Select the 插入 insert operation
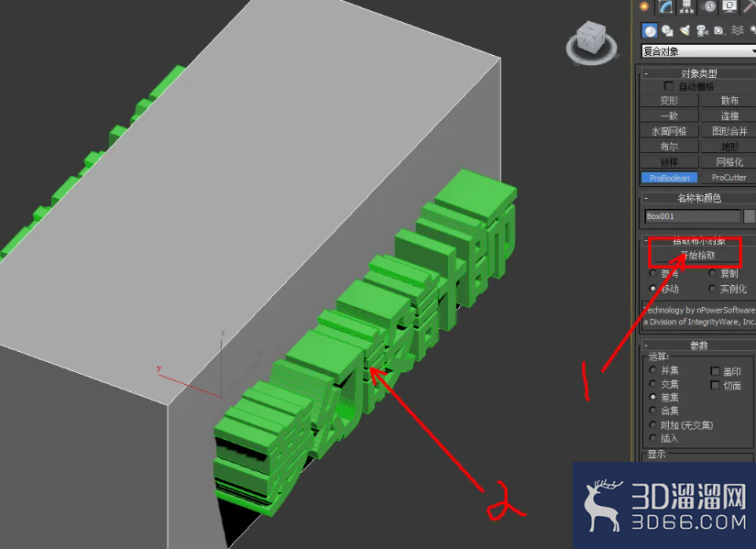 (652, 438)
